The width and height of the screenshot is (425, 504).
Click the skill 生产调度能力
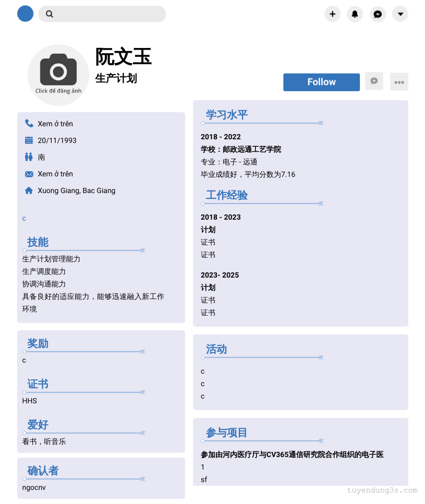[44, 272]
